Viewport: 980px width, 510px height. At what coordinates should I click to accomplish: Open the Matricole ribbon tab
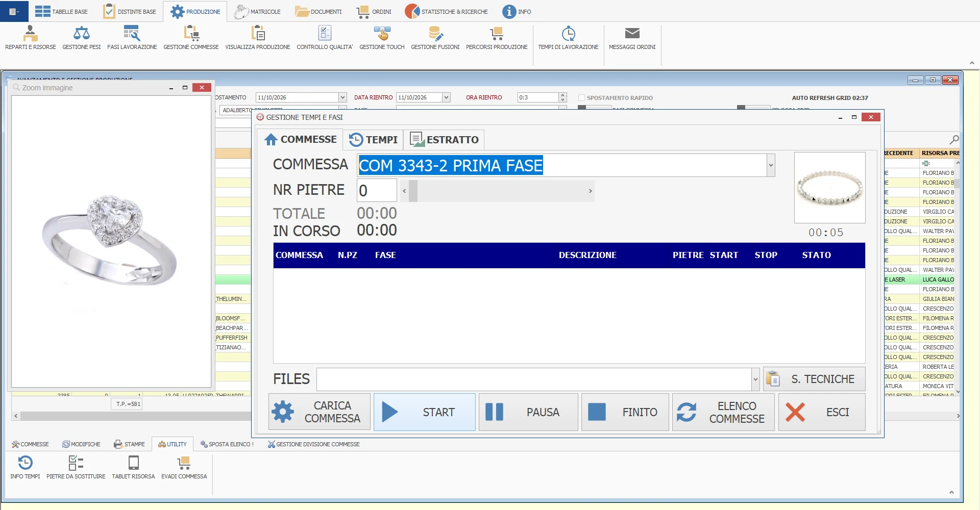(257, 11)
